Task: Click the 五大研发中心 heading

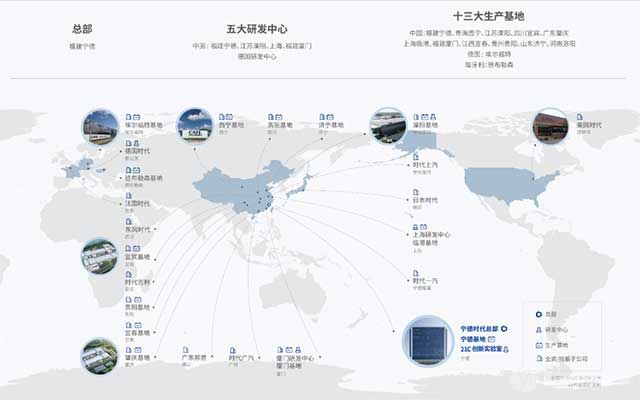Action: (x=257, y=29)
